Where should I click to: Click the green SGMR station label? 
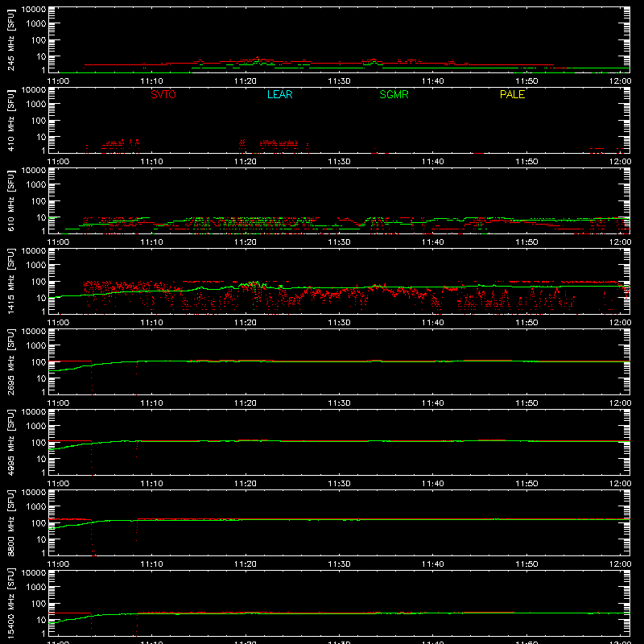point(394,94)
